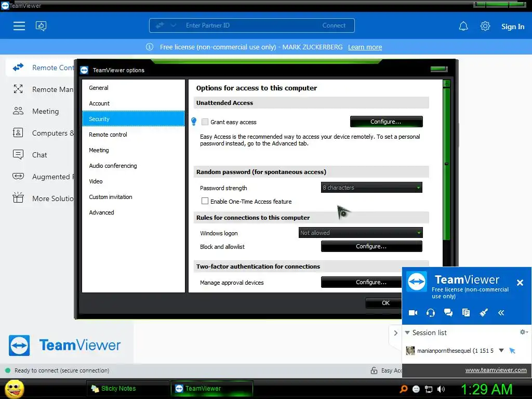Viewport: 532px width, 399px height.
Task: Select Meeting in the options list
Action: pyautogui.click(x=134, y=150)
